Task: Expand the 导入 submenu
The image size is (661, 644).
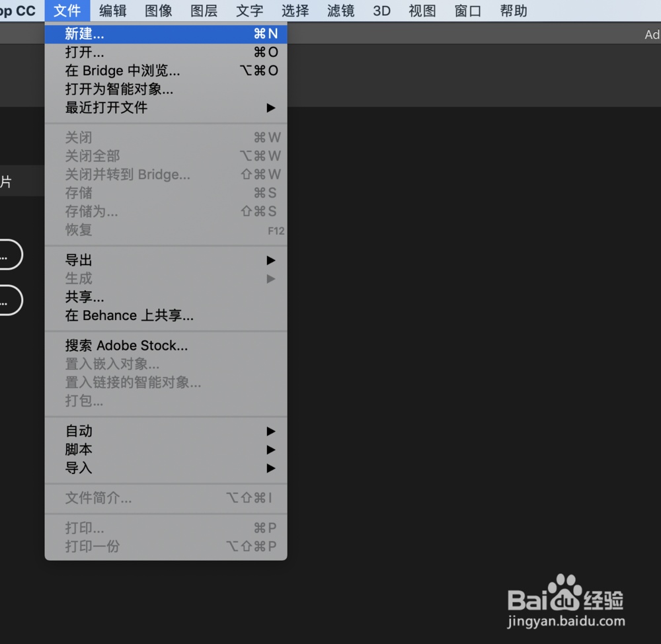Action: tap(166, 468)
